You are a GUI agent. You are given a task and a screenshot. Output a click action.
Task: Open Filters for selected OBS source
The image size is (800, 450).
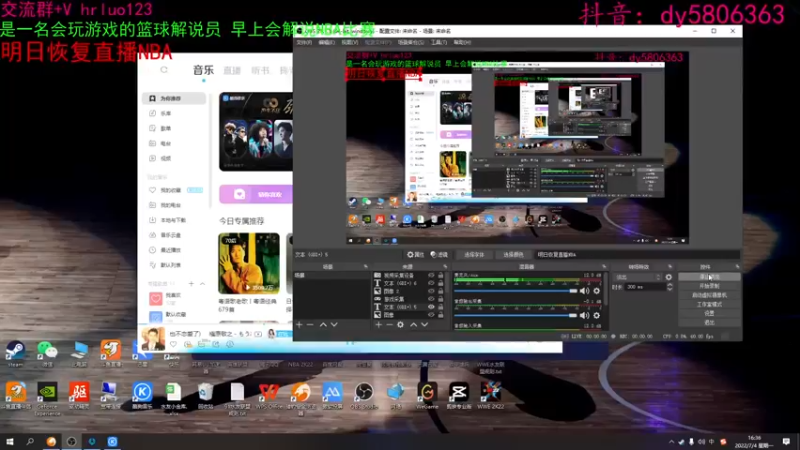pyautogui.click(x=439, y=254)
